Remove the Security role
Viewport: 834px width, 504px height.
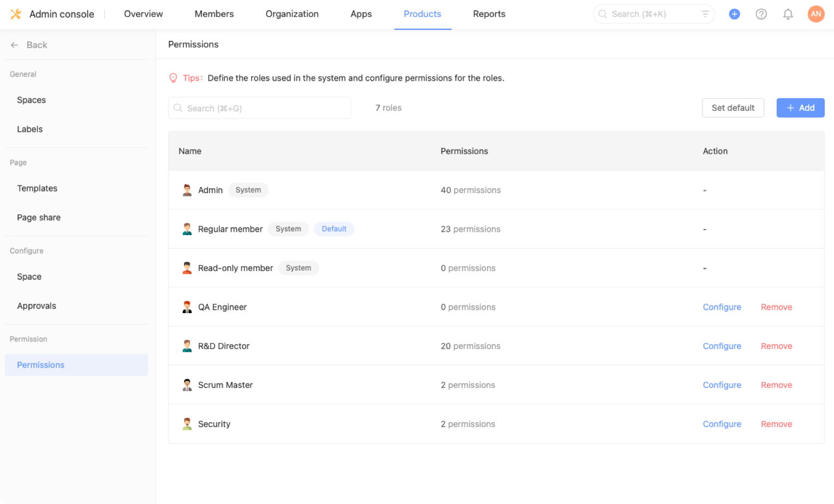tap(776, 424)
